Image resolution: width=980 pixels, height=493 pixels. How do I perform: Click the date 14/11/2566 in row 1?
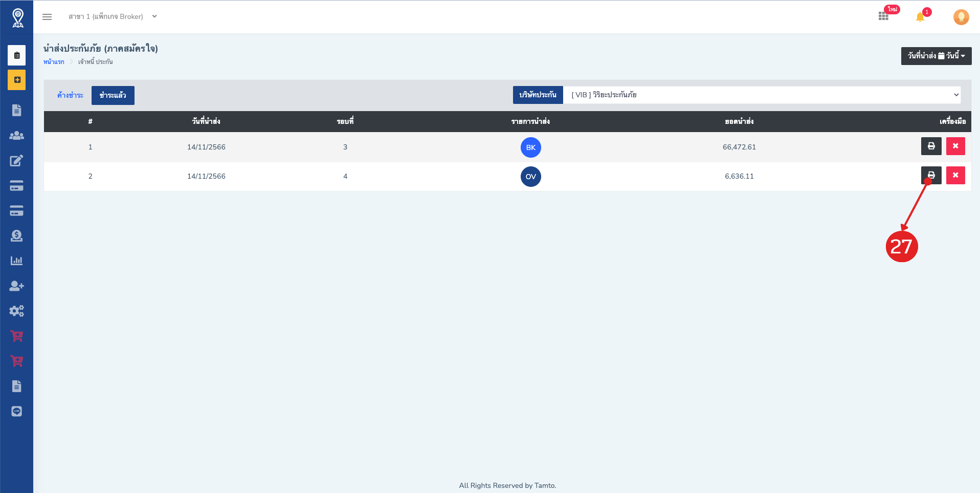[206, 147]
